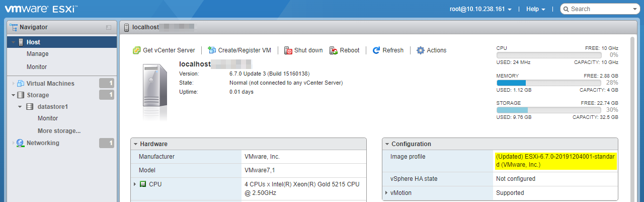
Task: Open the Actions gear menu
Action: 421,50
